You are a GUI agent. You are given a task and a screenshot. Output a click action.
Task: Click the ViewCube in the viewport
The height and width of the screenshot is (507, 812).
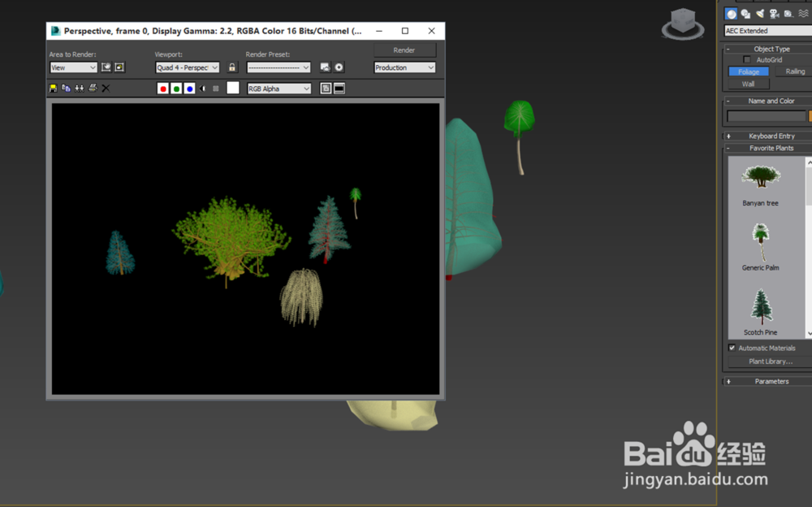[683, 24]
